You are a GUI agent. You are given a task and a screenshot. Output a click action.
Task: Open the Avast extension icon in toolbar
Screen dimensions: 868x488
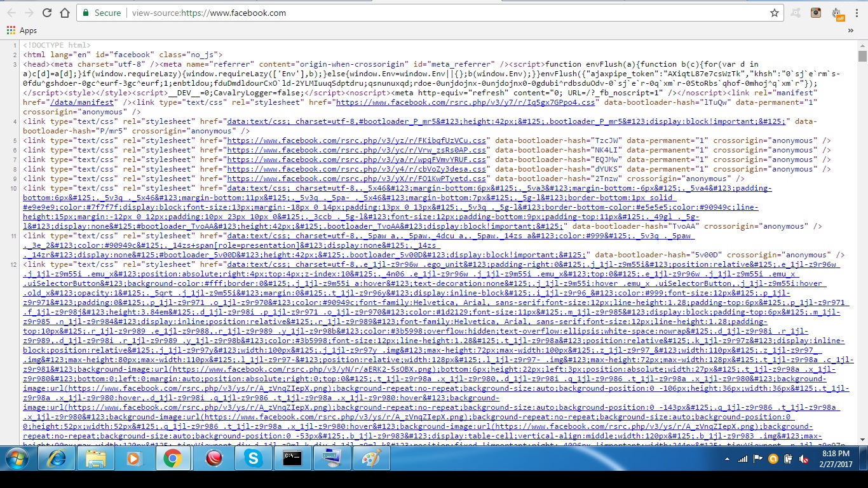coord(796,13)
